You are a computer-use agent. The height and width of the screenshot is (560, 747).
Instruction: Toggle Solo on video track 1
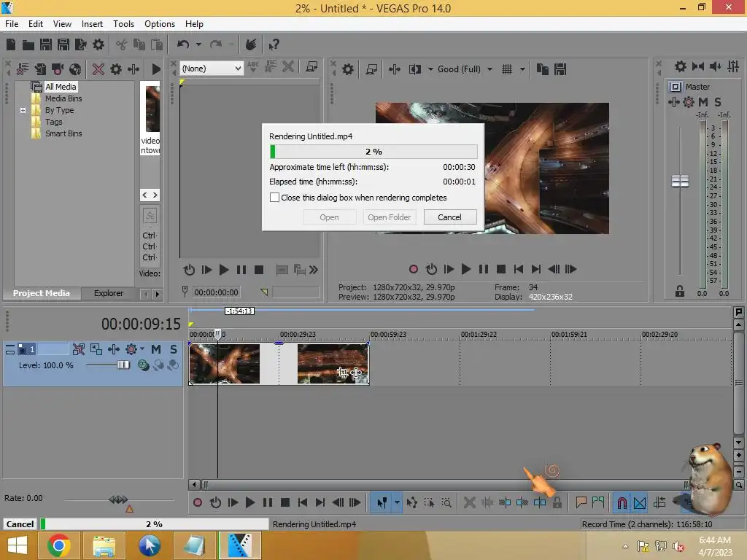pos(174,349)
